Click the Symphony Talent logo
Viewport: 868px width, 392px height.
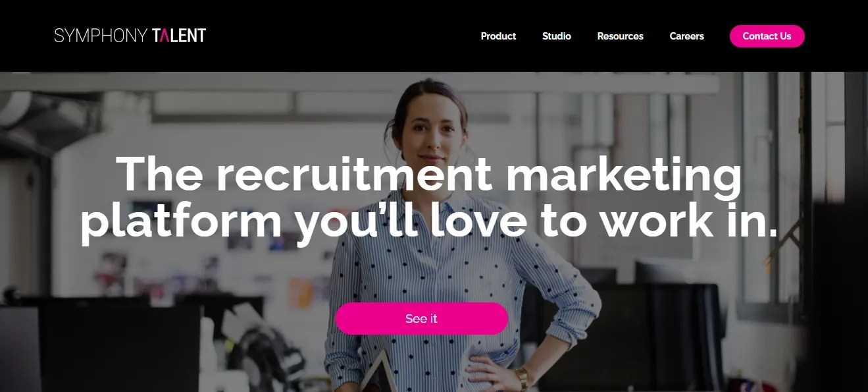130,36
